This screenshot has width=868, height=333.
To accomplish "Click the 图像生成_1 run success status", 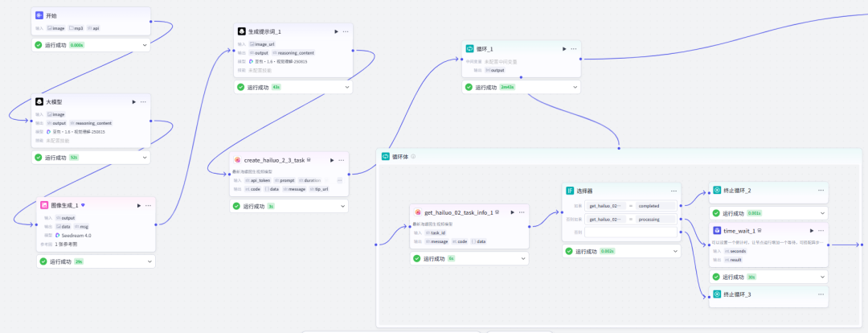I will tap(60, 261).
